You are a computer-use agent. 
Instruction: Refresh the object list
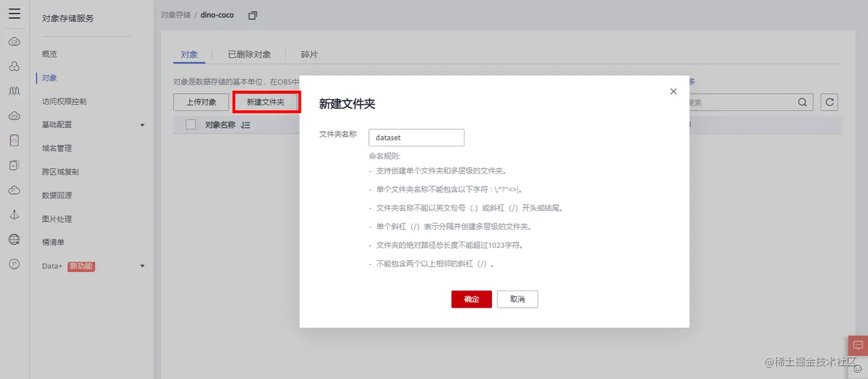(829, 102)
